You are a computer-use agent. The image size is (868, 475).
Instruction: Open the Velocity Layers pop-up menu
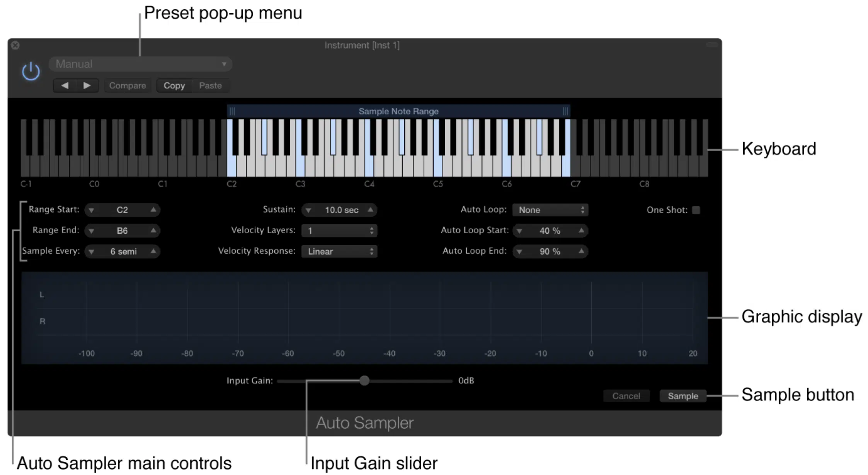point(339,231)
